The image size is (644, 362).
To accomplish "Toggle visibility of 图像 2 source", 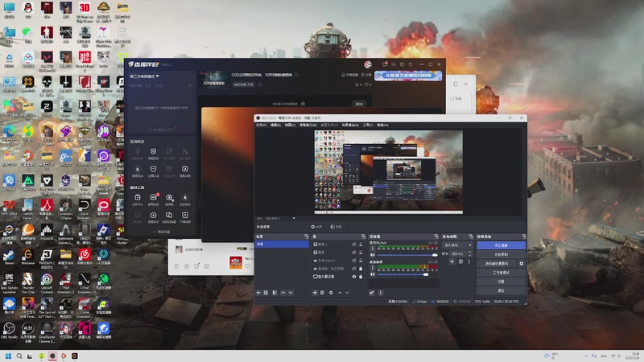I will pyautogui.click(x=354, y=245).
